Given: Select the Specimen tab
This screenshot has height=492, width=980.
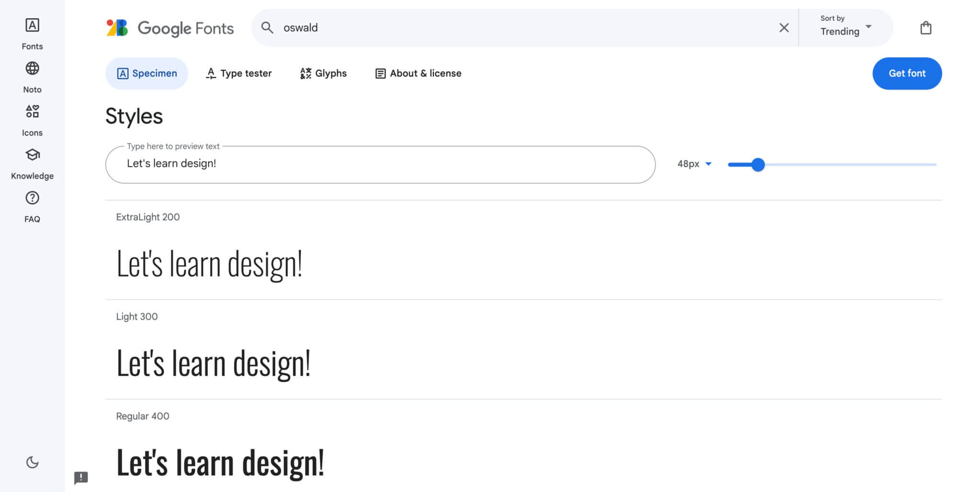Looking at the screenshot, I should 146,73.
